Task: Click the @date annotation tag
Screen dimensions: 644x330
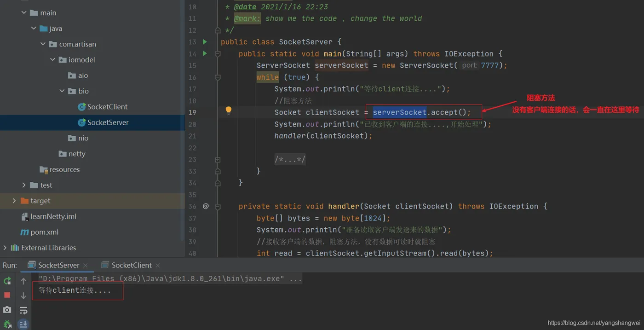Action: (245, 7)
